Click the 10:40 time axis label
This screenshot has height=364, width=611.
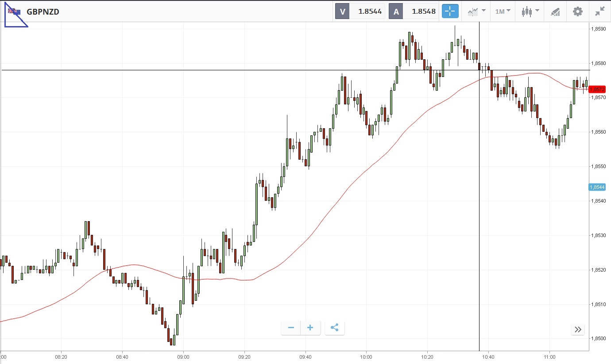pyautogui.click(x=488, y=356)
